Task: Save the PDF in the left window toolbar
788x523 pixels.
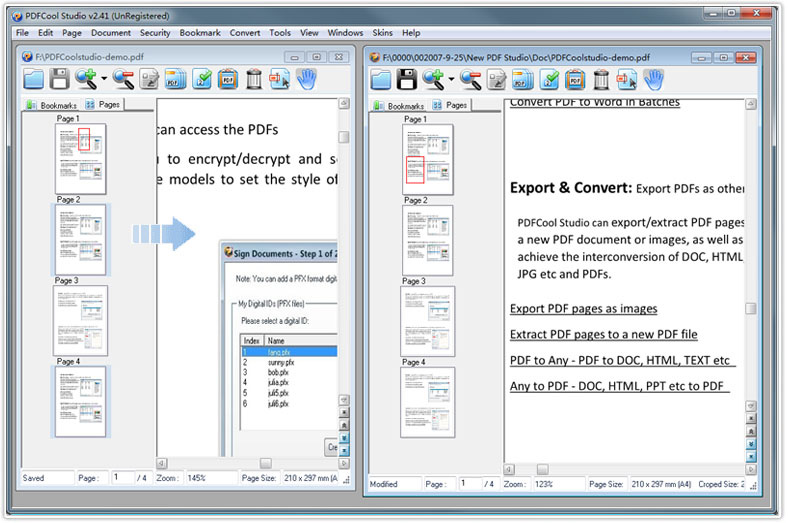Action: coord(59,79)
